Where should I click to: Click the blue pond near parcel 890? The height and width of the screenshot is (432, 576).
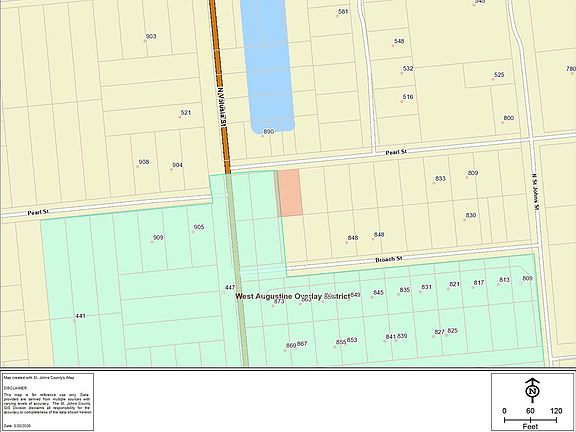coord(268,64)
